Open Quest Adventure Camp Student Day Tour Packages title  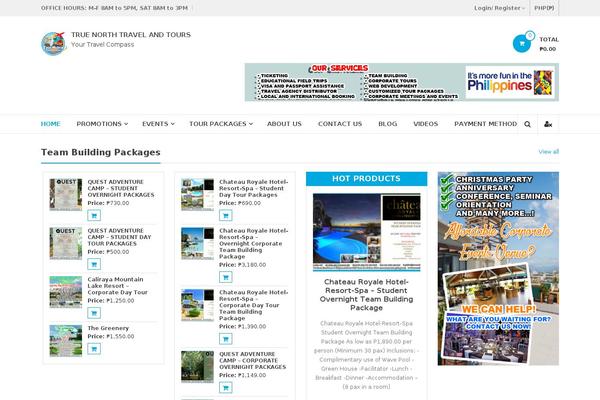click(x=119, y=237)
